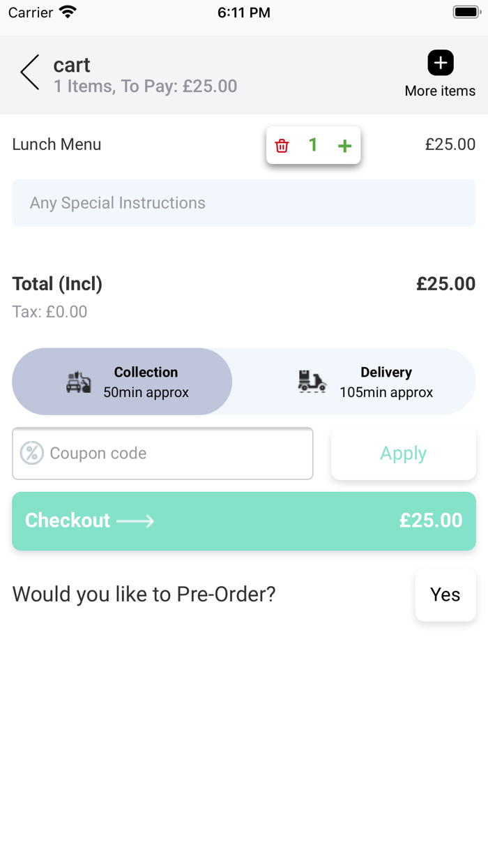Screen dimensions: 488x868
Task: Open the cart title header area
Action: (x=71, y=65)
